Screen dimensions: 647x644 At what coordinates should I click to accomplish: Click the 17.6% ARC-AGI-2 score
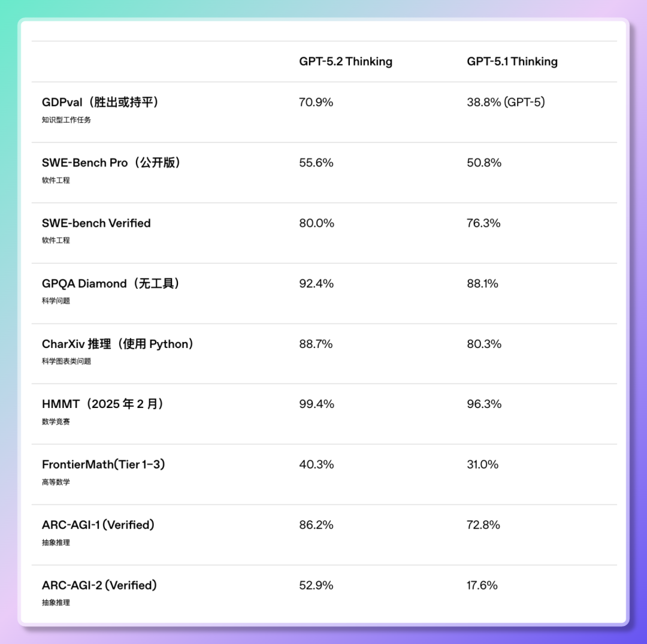point(482,585)
